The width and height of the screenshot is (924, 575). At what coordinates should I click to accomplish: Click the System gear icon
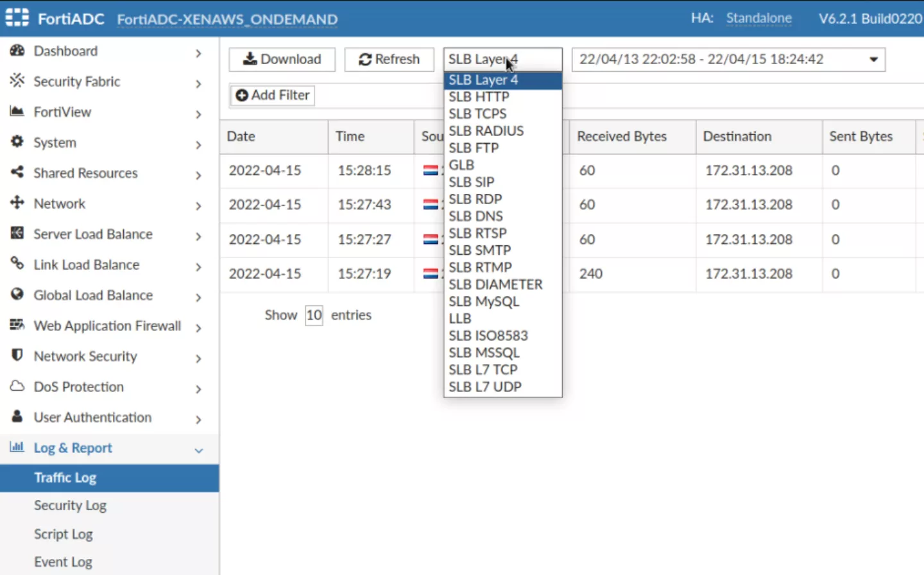[17, 142]
